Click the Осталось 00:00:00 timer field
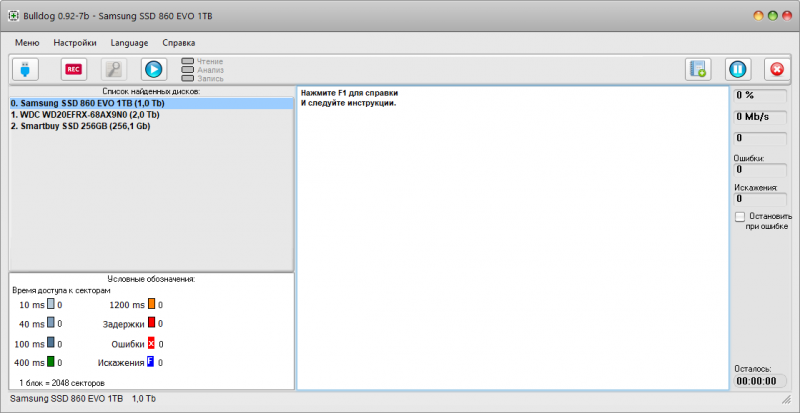Screen dimensions: 800x413 760,381
